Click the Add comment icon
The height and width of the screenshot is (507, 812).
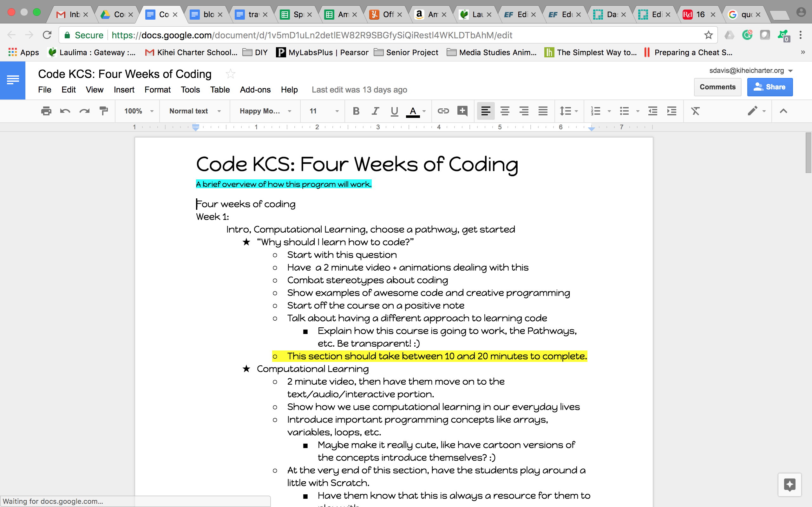(462, 111)
